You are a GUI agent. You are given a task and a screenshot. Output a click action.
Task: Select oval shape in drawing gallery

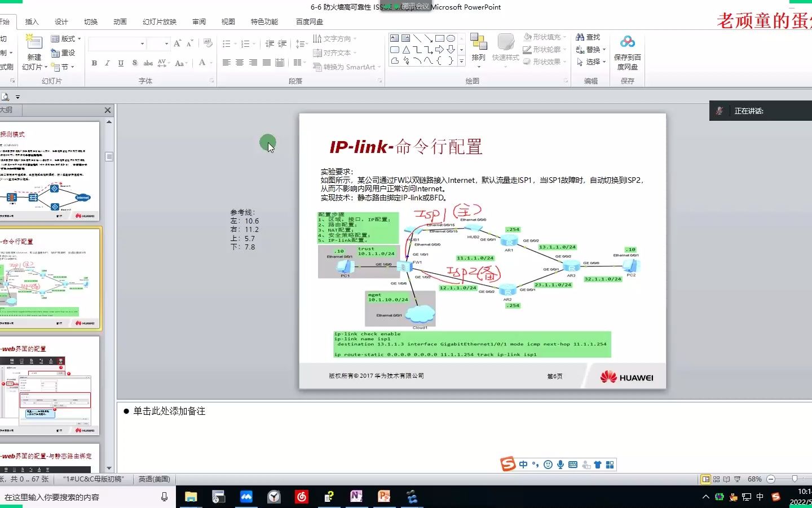coord(451,38)
